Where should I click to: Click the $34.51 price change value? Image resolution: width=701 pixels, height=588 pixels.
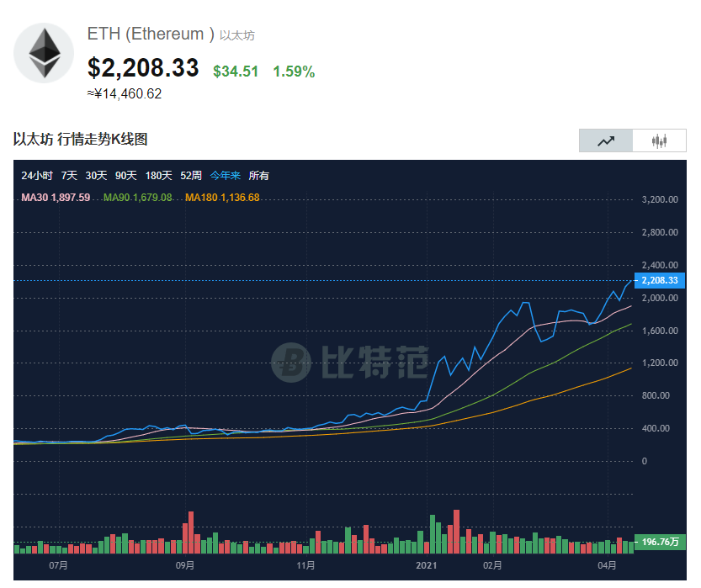coord(236,72)
